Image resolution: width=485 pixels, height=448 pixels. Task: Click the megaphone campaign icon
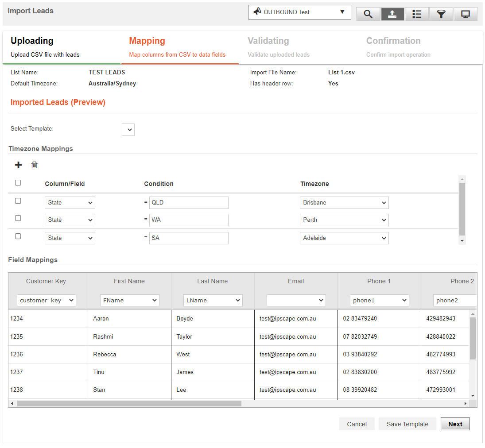[257, 12]
